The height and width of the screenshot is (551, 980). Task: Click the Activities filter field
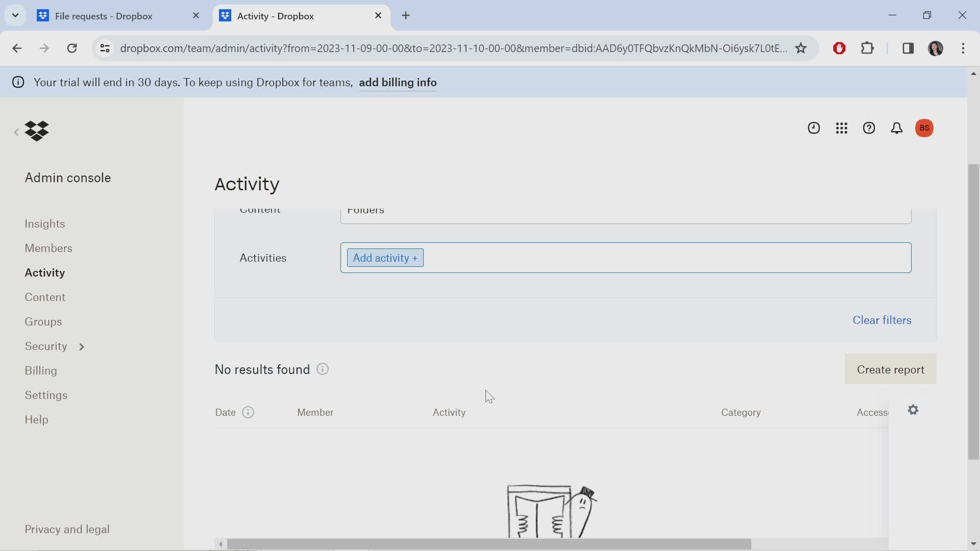(x=625, y=257)
